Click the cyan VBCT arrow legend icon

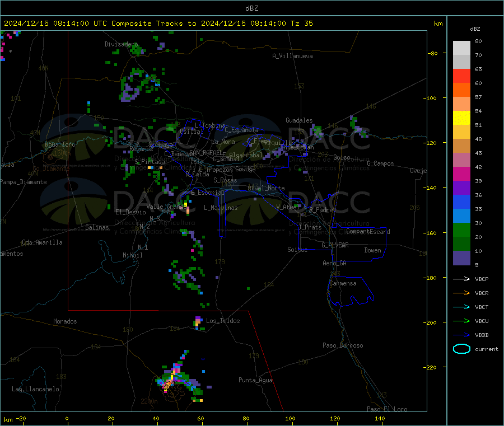461,307
